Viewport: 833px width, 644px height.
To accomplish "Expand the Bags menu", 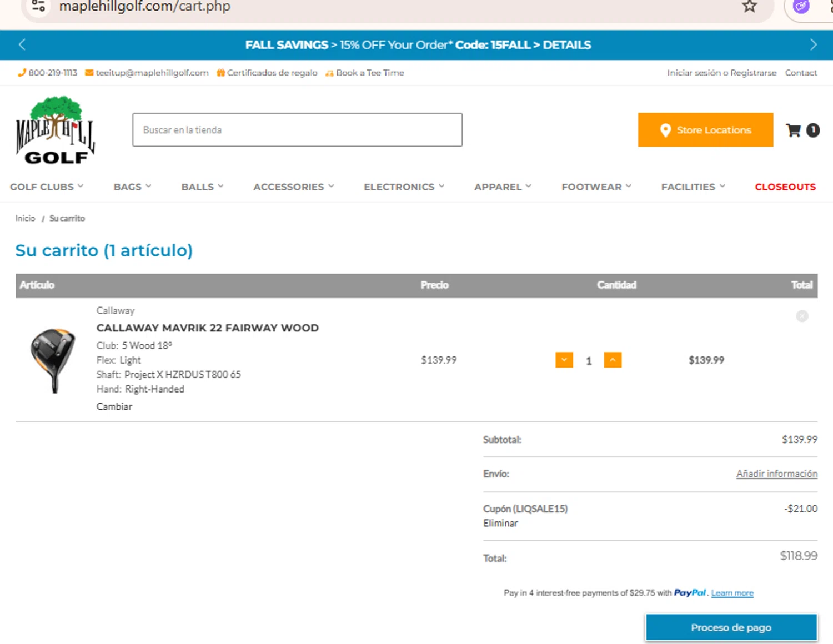I will click(132, 187).
